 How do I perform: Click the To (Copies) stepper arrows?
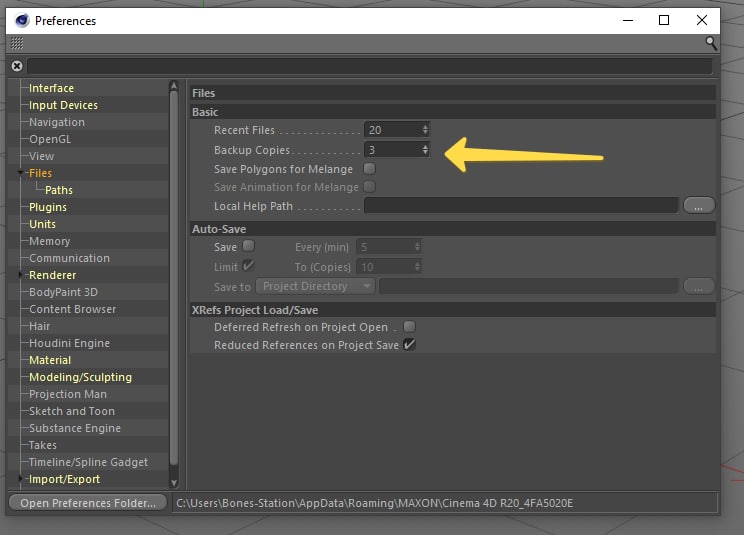(x=418, y=267)
